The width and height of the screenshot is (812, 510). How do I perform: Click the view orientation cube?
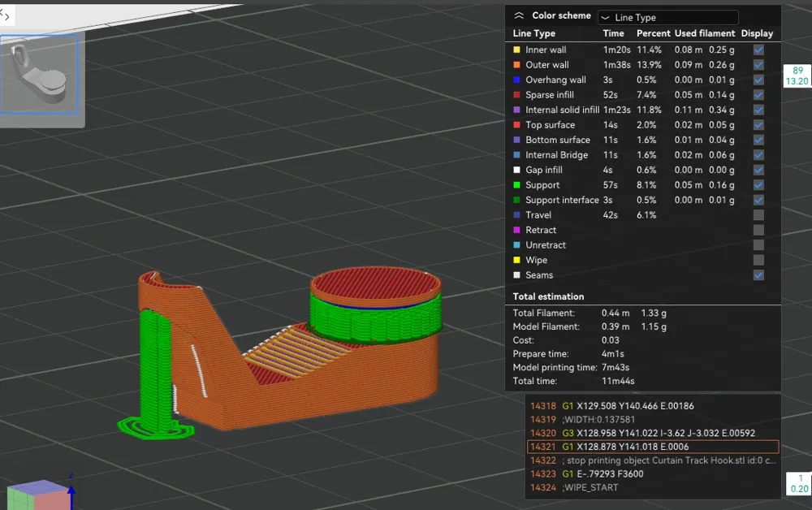[x=39, y=495]
